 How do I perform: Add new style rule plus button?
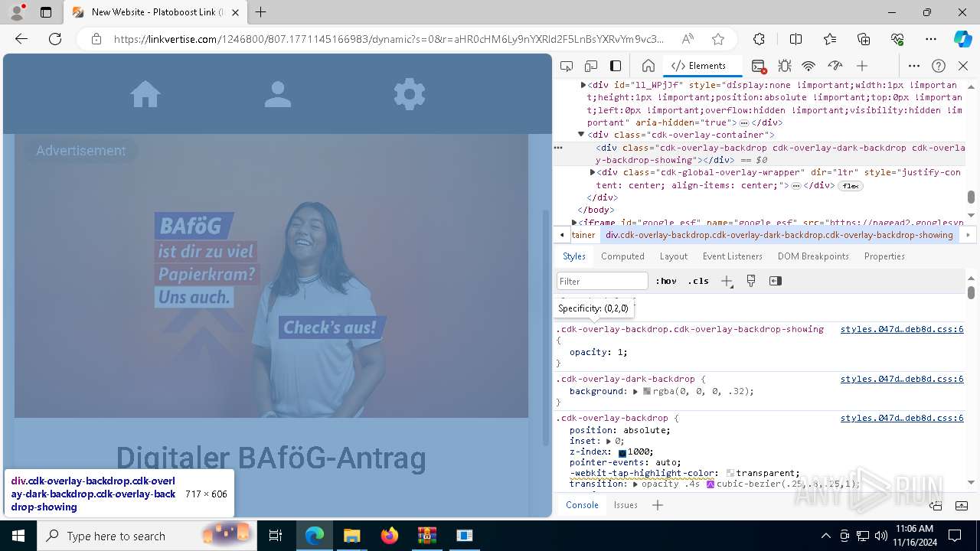point(727,281)
